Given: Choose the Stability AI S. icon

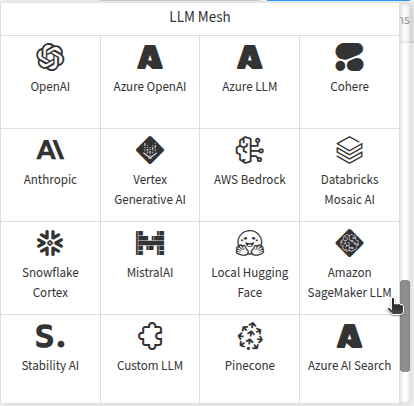Looking at the screenshot, I should 50,336.
